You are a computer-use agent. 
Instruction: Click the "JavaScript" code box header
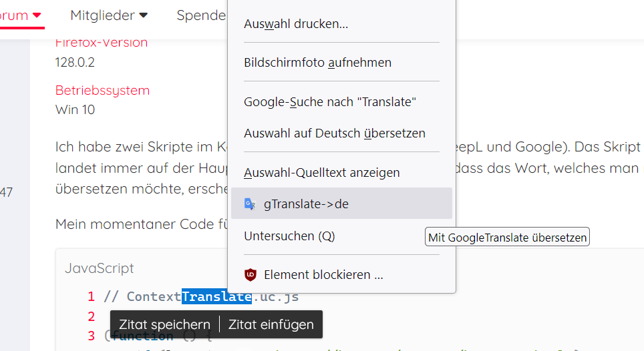point(99,268)
